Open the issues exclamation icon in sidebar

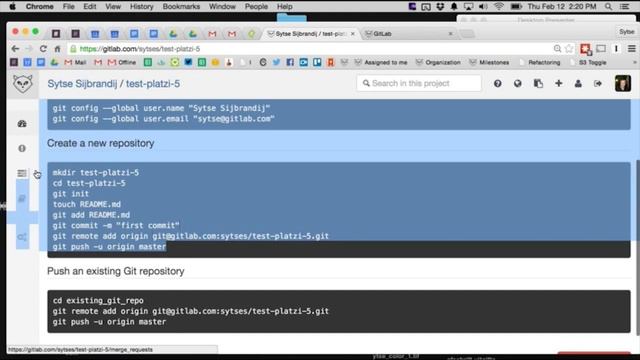(x=22, y=149)
